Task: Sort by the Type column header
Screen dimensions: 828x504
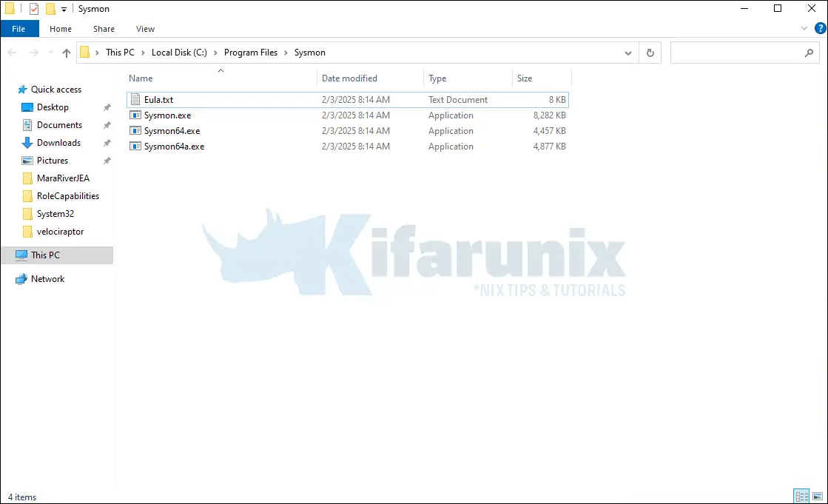Action: pos(468,78)
